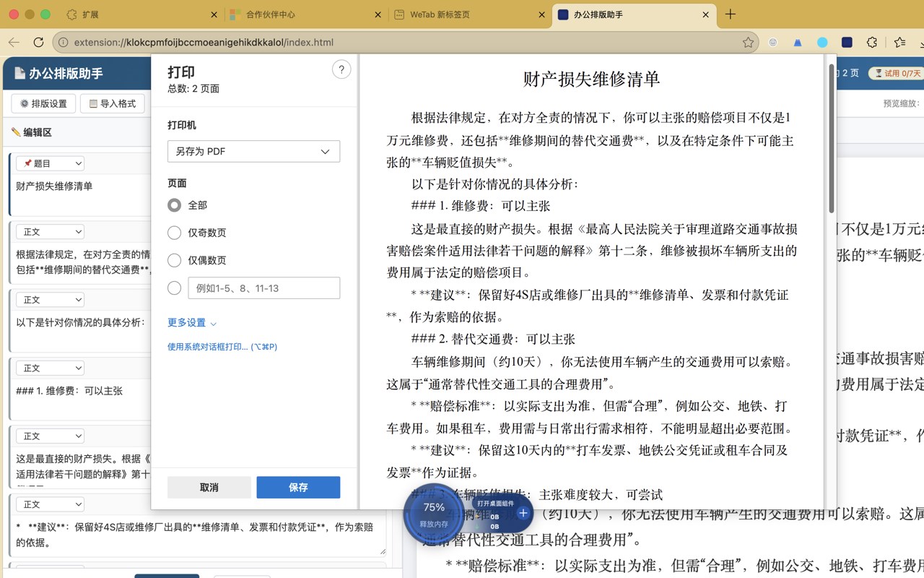The image size is (924, 578).
Task: Open the Extensions puzzle-piece icon
Action: (x=872, y=43)
